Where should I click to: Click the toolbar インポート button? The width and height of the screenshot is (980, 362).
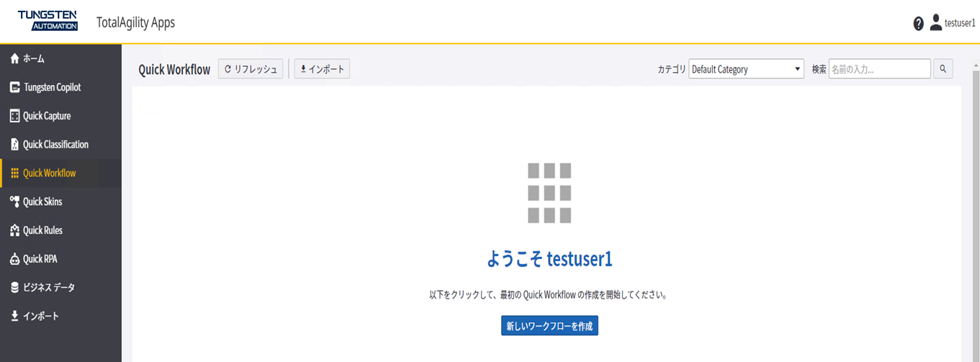pyautogui.click(x=322, y=69)
